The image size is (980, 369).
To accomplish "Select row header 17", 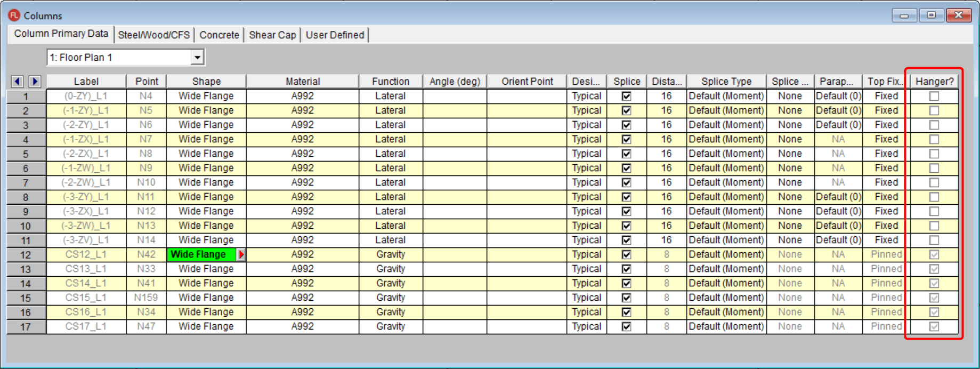I will coord(26,327).
